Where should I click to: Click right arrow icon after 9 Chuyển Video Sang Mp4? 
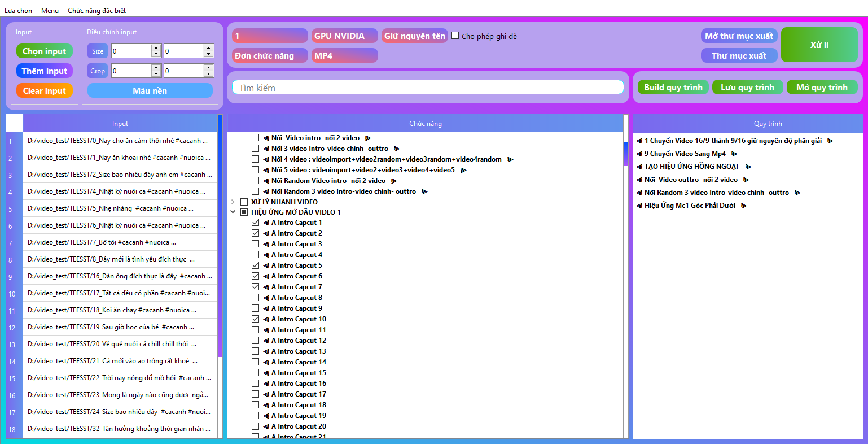(734, 154)
